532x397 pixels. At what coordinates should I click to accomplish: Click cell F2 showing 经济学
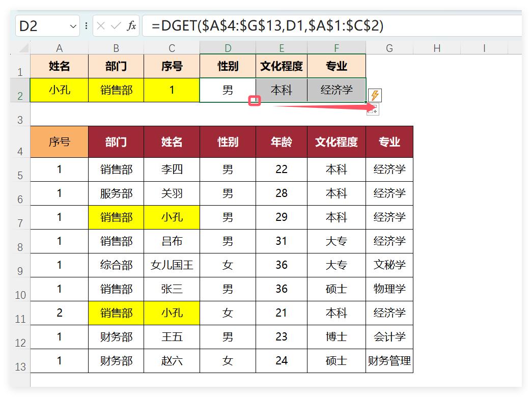tap(336, 90)
